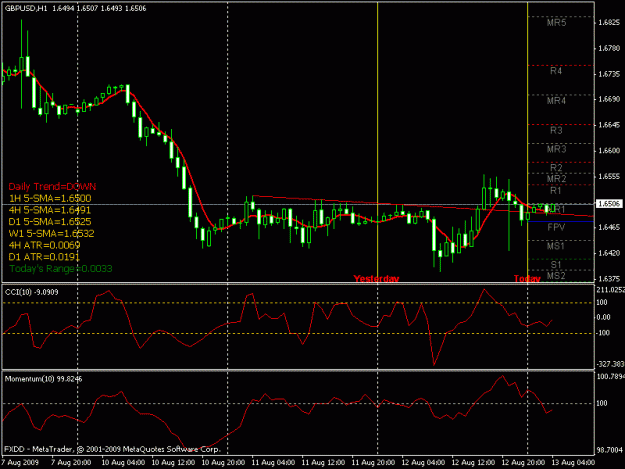Click the "11 Aug 20:00" time label

click(x=373, y=462)
